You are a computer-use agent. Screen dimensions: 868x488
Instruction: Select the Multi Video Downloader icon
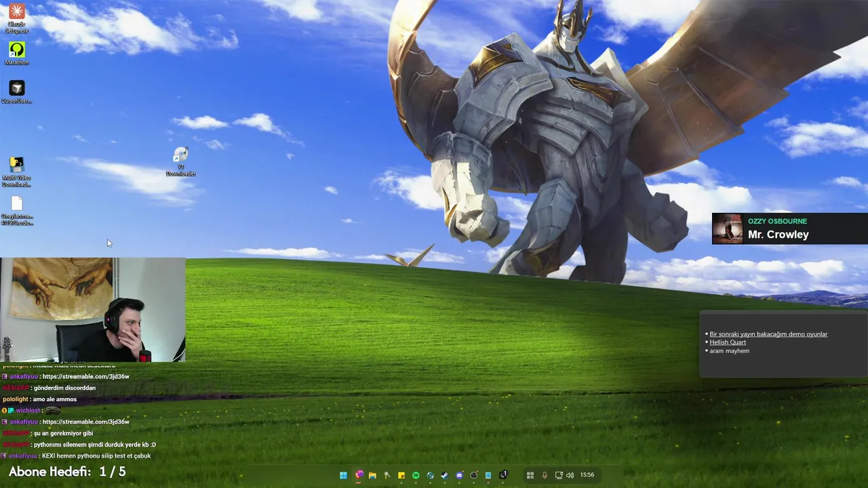[16, 172]
